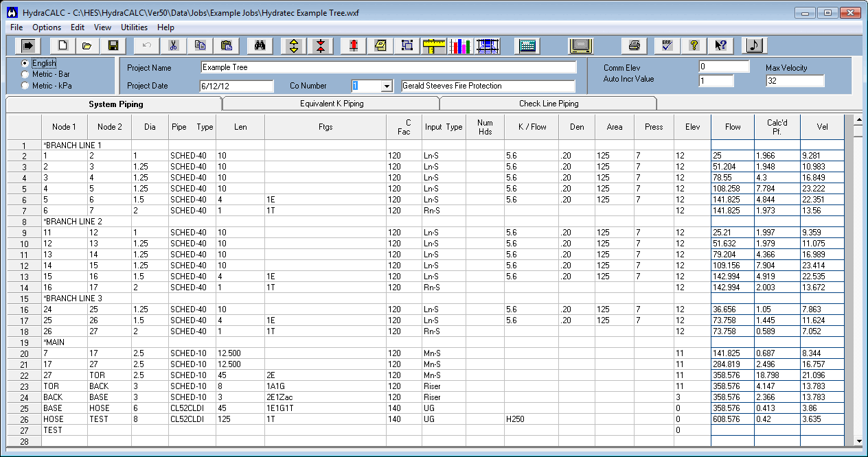Select the Metric - Bar radio button
The height and width of the screenshot is (457, 868).
click(x=25, y=74)
